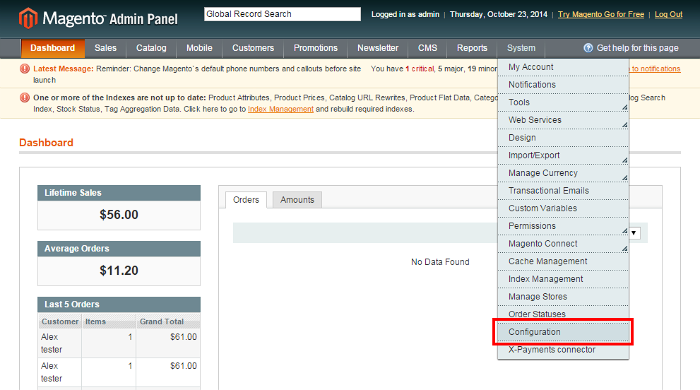Image resolution: width=700 pixels, height=390 pixels.
Task: Expand the Permissions submenu arrow
Action: tap(625, 231)
